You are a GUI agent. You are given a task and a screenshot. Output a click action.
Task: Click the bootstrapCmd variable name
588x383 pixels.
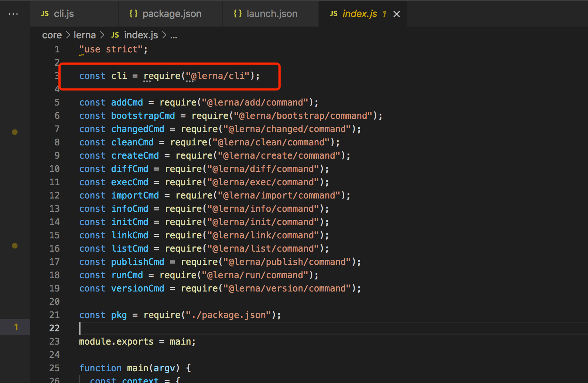tap(143, 116)
